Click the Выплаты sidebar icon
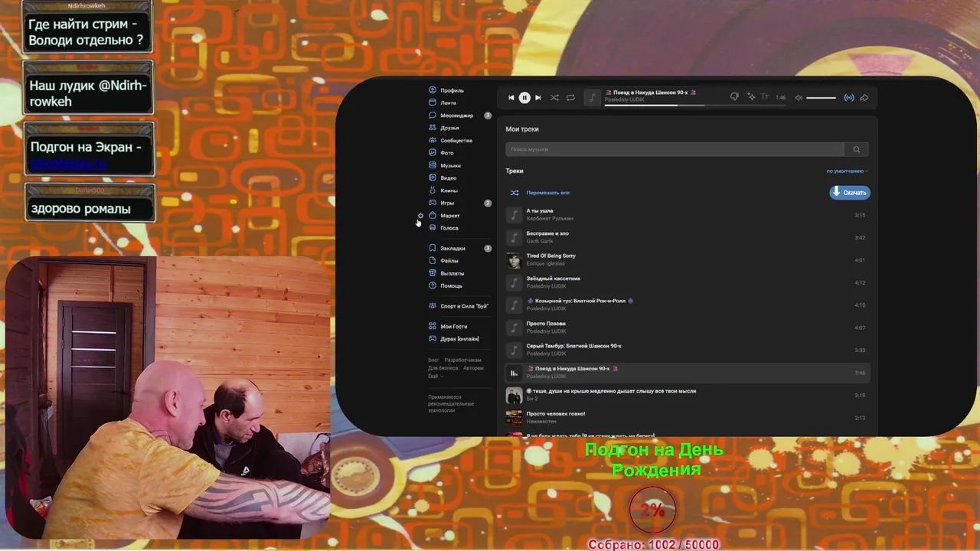This screenshot has width=980, height=551. [433, 273]
